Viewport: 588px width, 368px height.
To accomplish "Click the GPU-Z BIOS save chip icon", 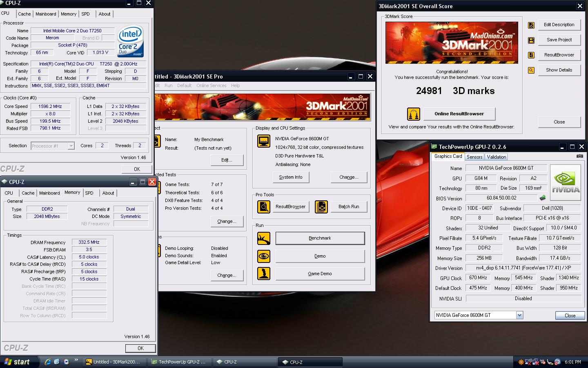I will pyautogui.click(x=543, y=198).
